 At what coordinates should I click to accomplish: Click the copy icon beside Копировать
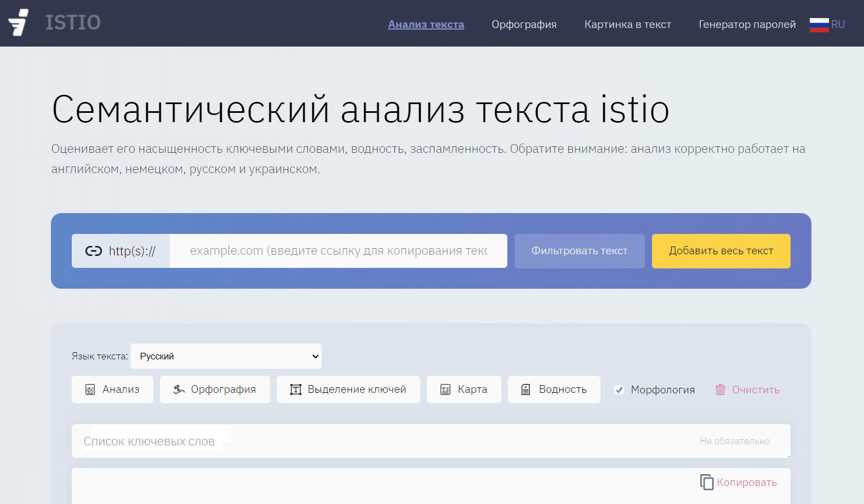tap(707, 482)
